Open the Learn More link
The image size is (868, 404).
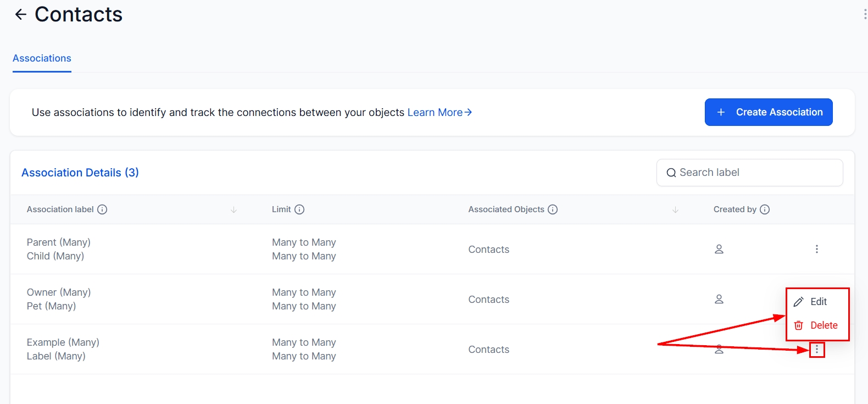coord(439,112)
